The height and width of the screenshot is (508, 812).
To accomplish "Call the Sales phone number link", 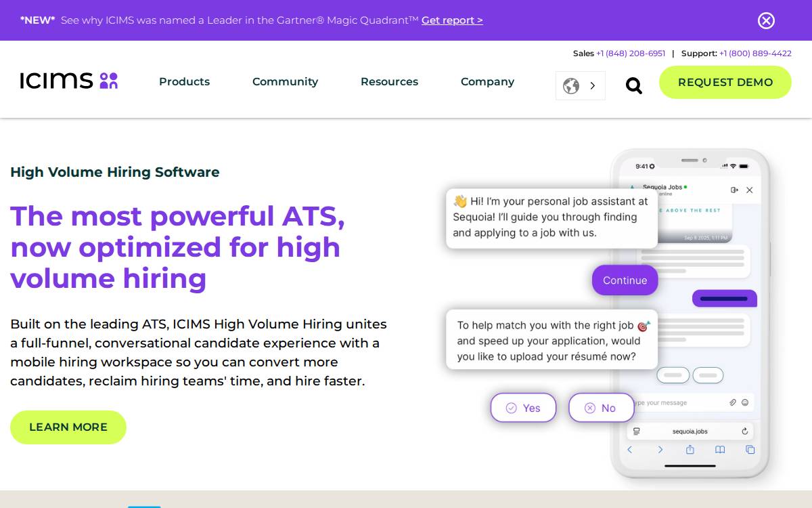I will coord(631,54).
